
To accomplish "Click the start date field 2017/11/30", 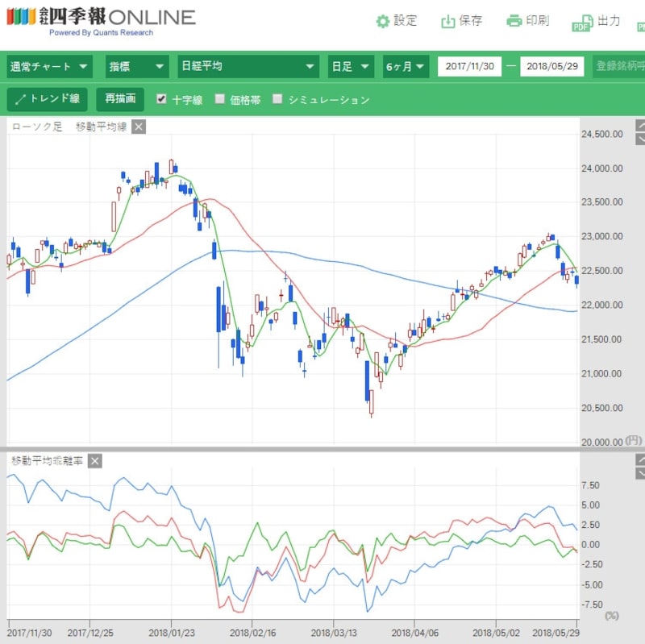I will pyautogui.click(x=471, y=67).
